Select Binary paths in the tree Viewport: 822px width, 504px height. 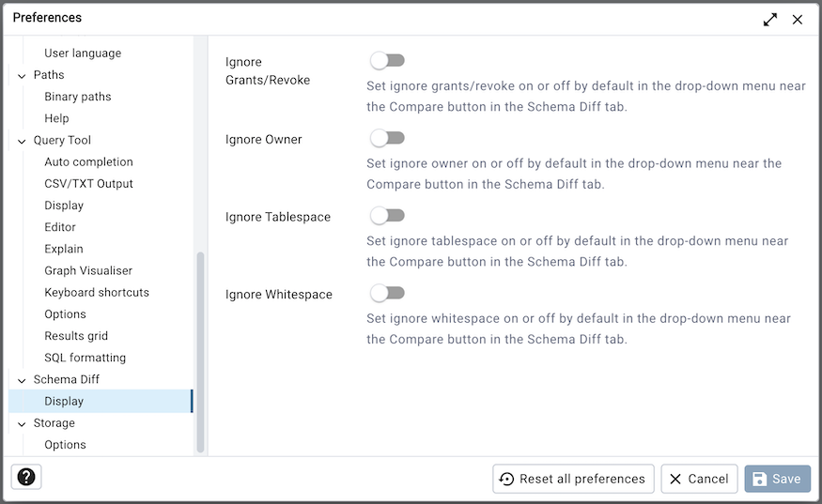click(x=78, y=97)
